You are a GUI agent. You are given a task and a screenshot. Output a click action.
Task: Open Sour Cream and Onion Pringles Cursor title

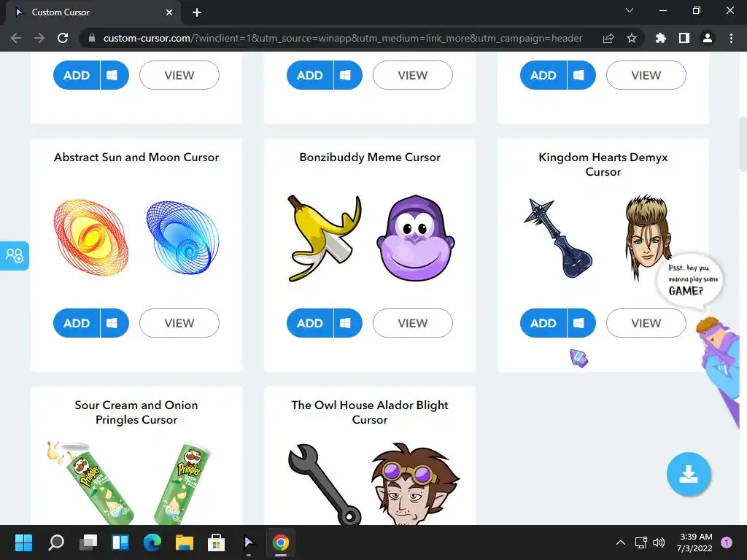pos(136,413)
